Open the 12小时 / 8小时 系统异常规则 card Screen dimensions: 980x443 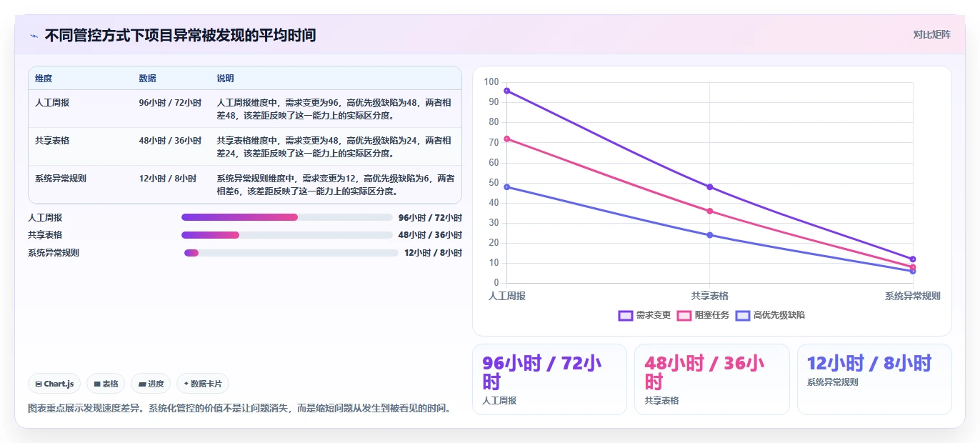[x=874, y=379]
